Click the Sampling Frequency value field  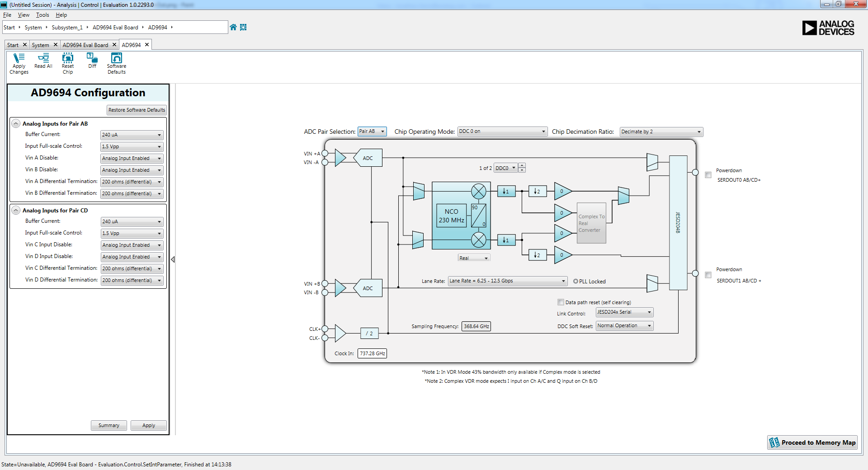[x=476, y=326]
